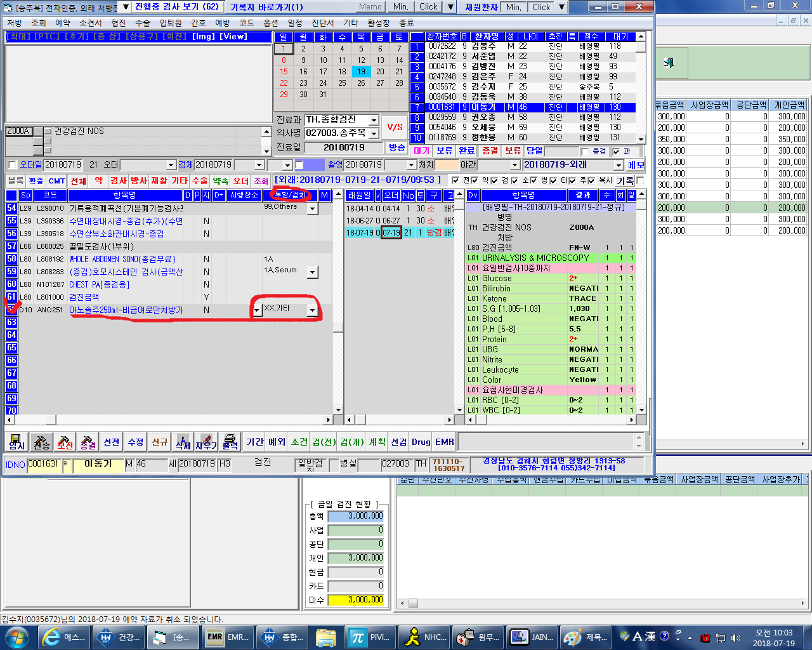This screenshot has height=650, width=812.
Task: Click the 전송 send hammer icon
Action: point(41,441)
